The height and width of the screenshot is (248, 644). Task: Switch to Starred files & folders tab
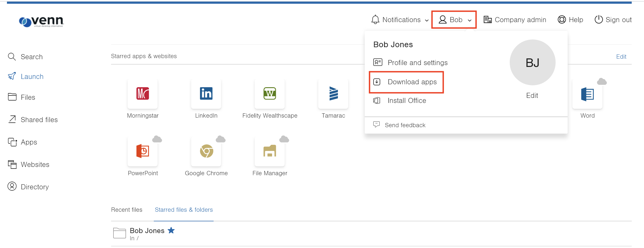184,210
